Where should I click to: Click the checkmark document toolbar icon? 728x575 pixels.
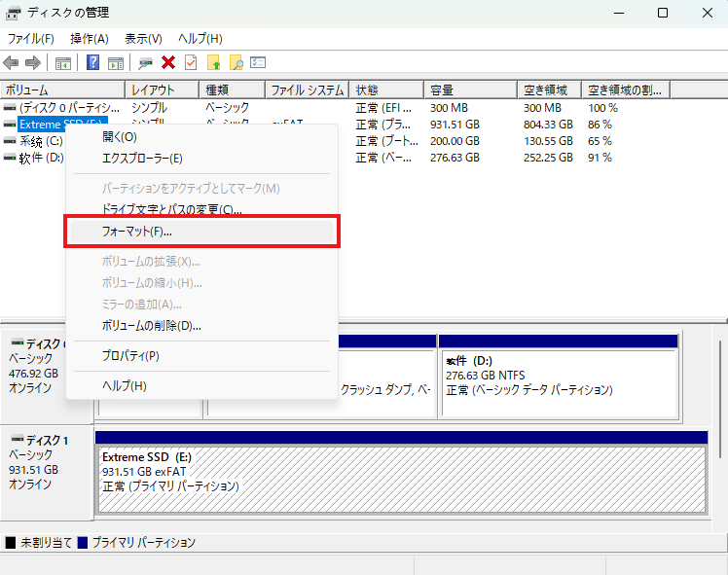click(190, 63)
